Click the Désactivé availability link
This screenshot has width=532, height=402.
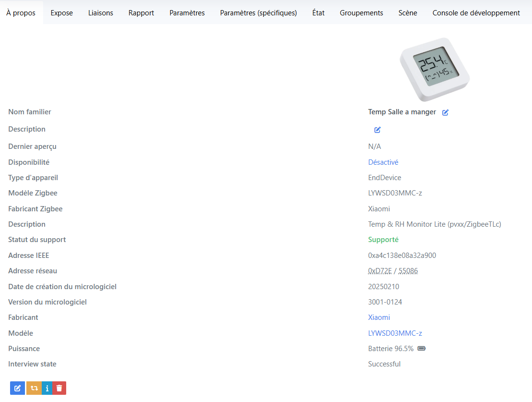[383, 162]
